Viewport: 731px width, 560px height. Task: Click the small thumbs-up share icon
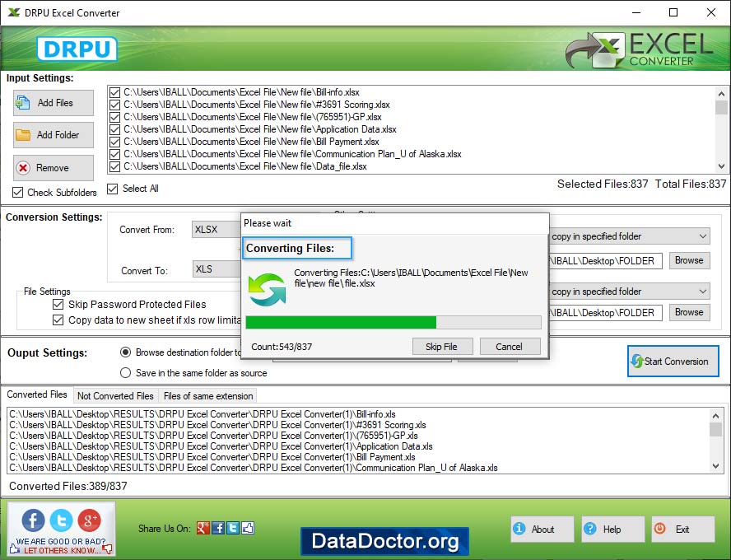[x=248, y=528]
